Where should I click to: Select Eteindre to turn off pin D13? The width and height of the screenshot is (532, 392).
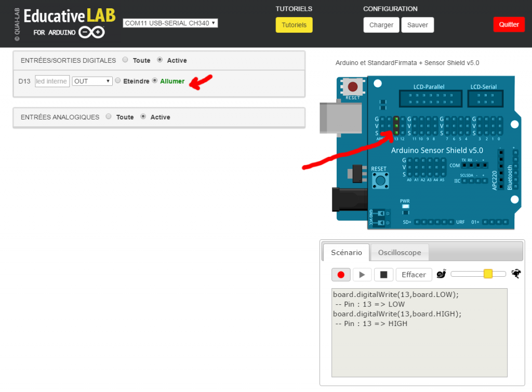pyautogui.click(x=116, y=80)
